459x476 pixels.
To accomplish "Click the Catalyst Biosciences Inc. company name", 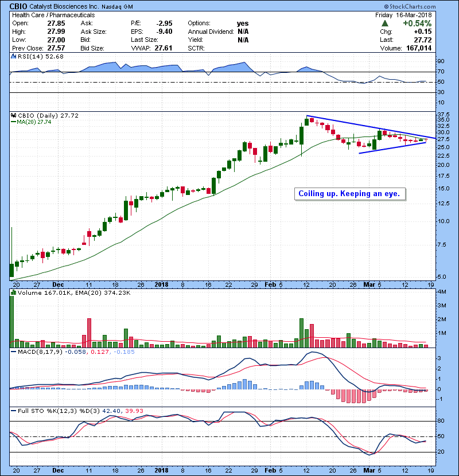I will 64,6.
